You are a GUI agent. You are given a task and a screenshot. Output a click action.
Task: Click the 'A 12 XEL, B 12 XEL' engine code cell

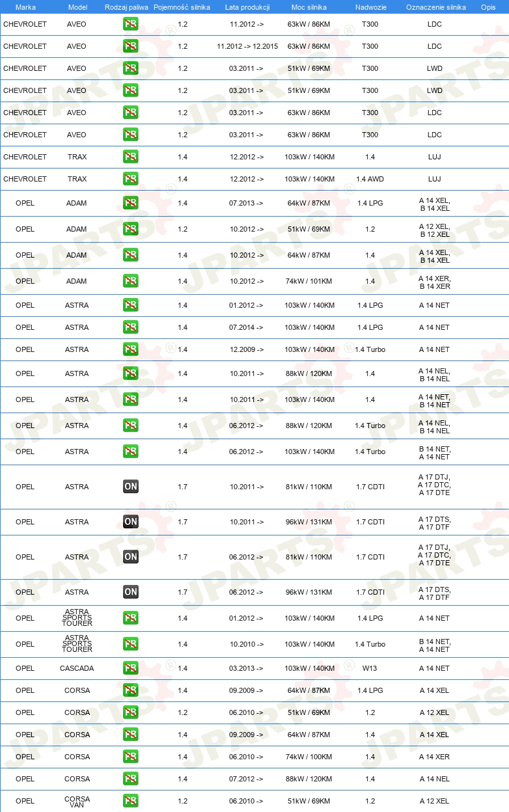[434, 230]
